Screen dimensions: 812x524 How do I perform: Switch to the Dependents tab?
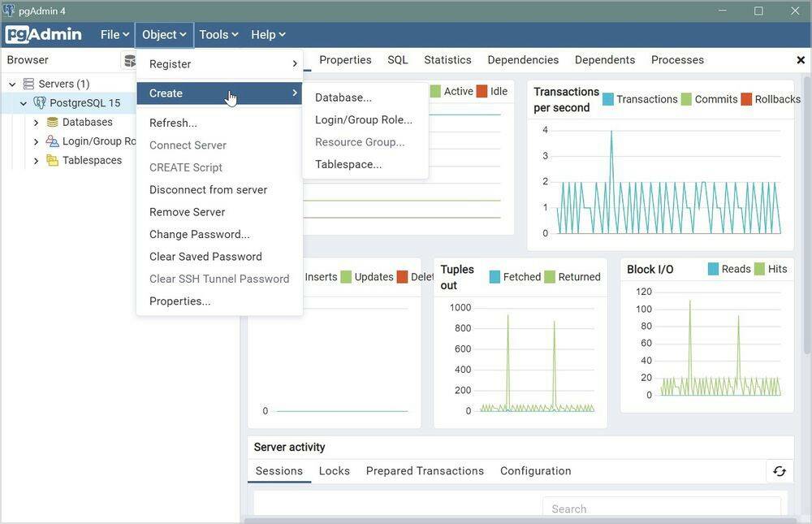[605, 60]
